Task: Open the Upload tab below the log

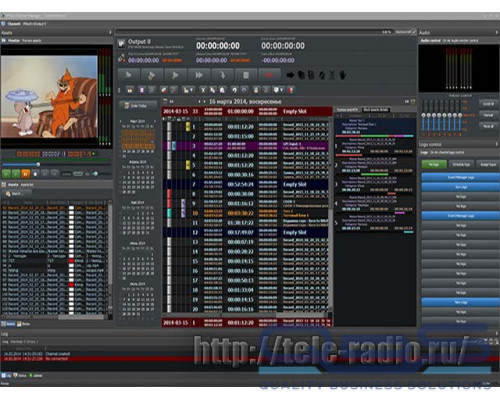Action: point(36,375)
